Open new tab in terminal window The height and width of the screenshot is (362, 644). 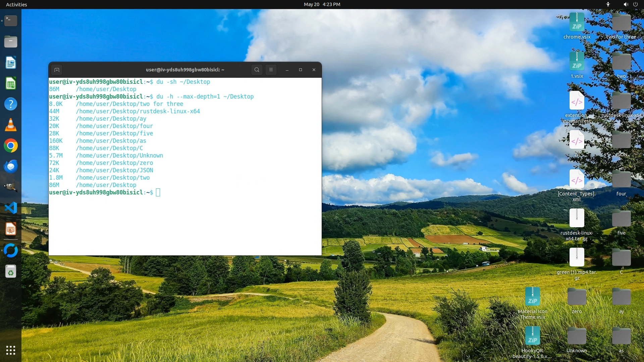click(57, 70)
